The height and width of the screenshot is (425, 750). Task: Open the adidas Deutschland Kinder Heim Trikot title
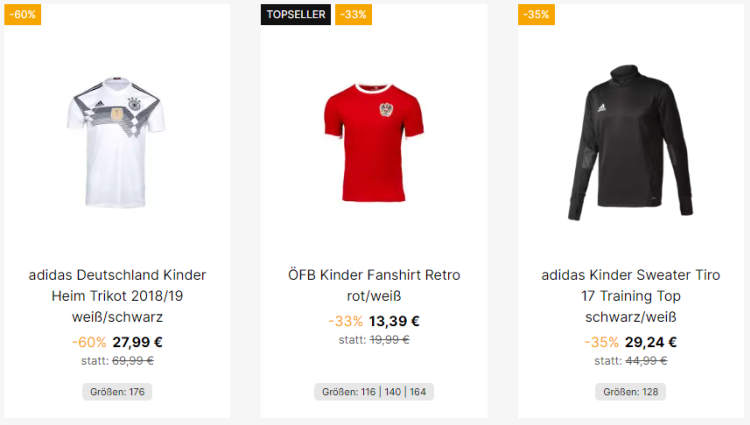pyautogui.click(x=117, y=296)
